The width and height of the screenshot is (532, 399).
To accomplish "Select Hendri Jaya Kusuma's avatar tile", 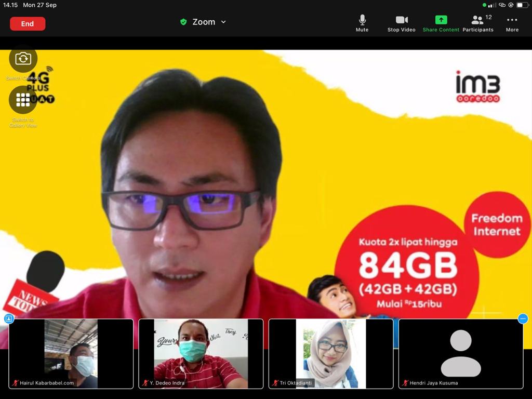I will tap(460, 353).
